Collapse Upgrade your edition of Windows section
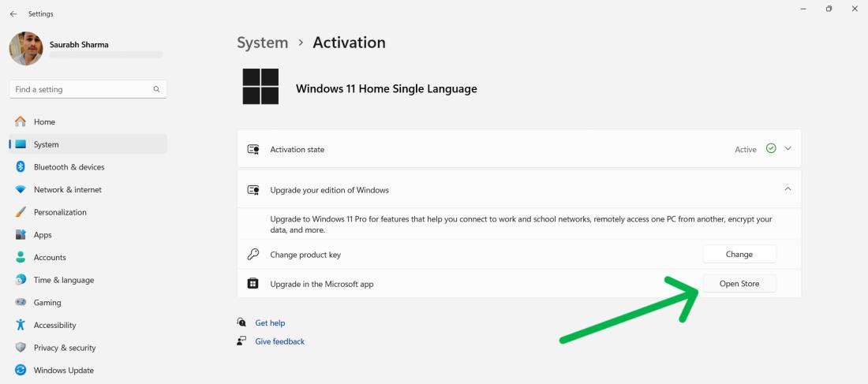The width and height of the screenshot is (868, 384). tap(787, 189)
